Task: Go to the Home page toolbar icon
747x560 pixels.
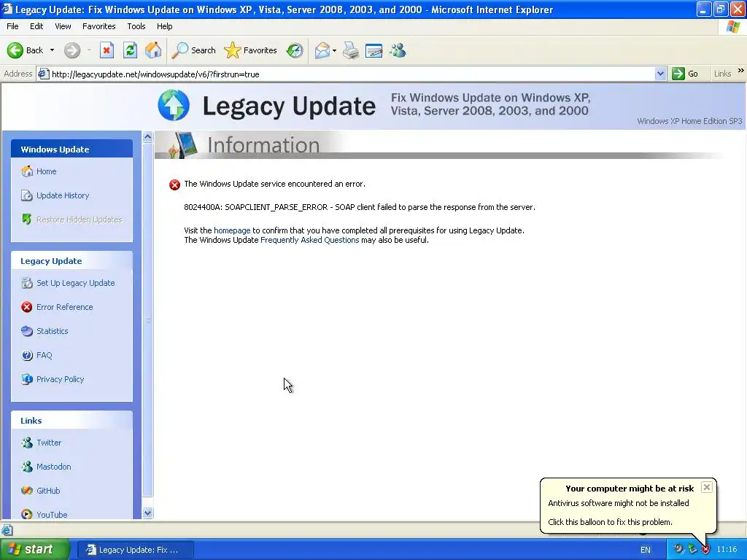Action: click(x=153, y=50)
